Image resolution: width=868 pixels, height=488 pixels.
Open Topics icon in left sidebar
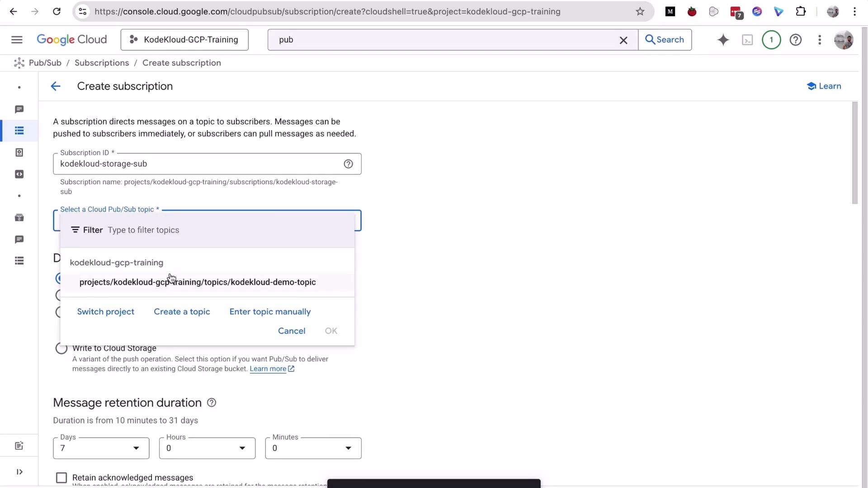point(19,109)
